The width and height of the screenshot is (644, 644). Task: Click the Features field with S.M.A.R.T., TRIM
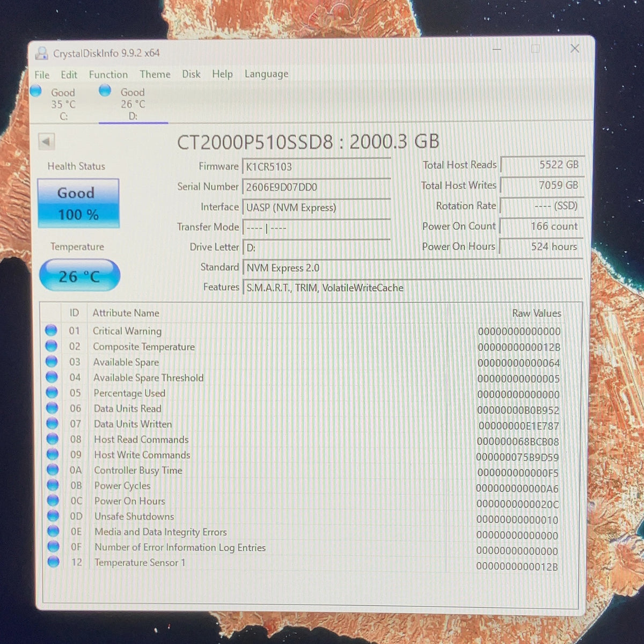click(x=413, y=288)
